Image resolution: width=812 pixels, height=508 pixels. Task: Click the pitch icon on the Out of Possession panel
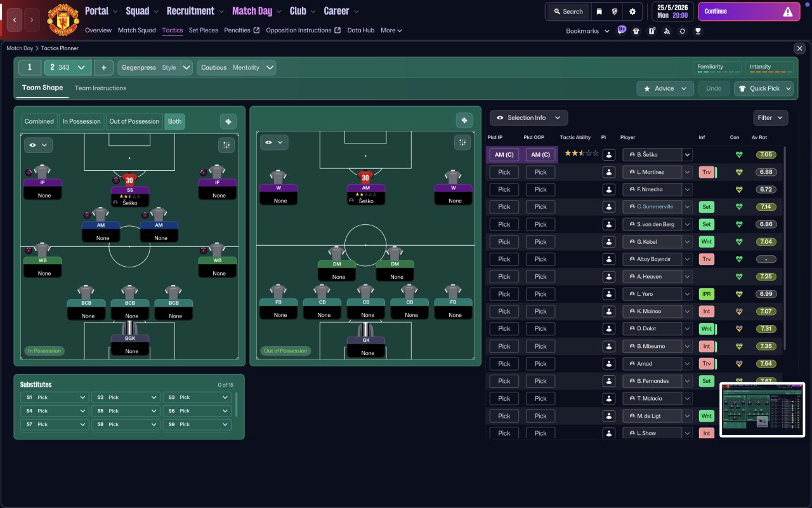click(x=464, y=121)
